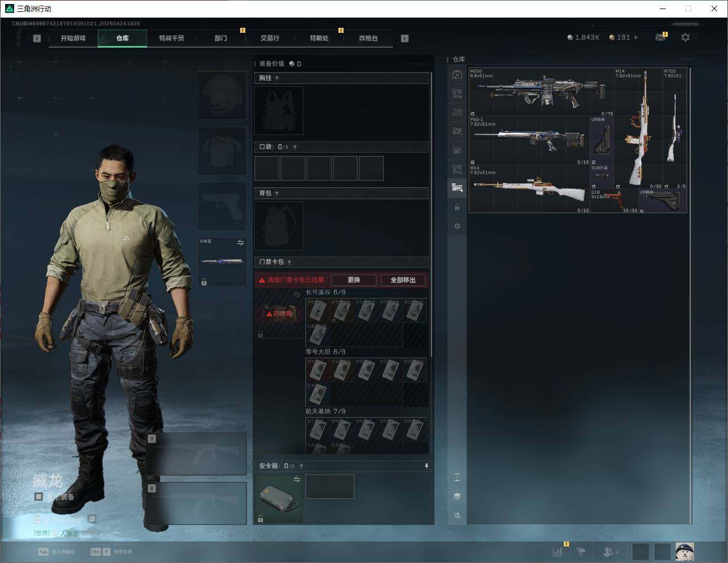Open the friends icon in bottom bar
This screenshot has height=563, width=728.
click(x=609, y=551)
